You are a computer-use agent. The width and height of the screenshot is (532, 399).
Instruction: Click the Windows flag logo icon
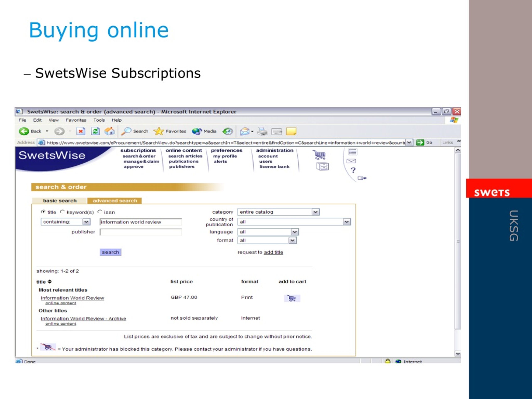click(x=454, y=120)
